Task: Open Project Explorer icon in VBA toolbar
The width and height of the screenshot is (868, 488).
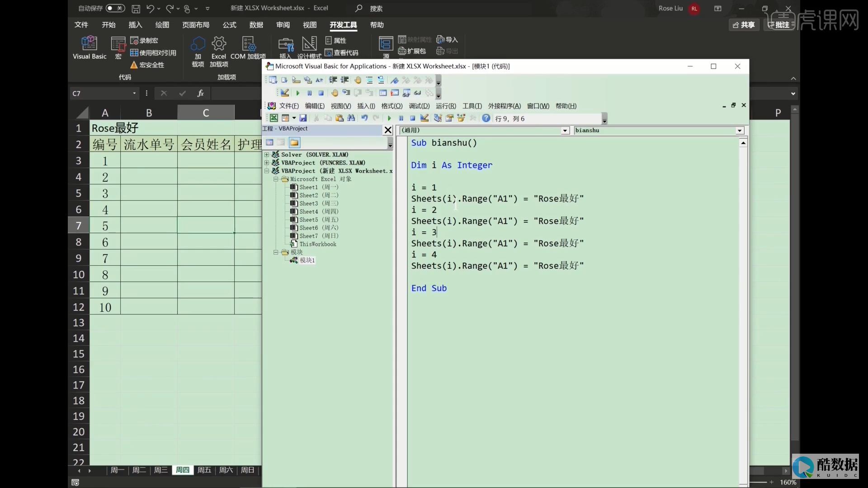Action: point(438,118)
